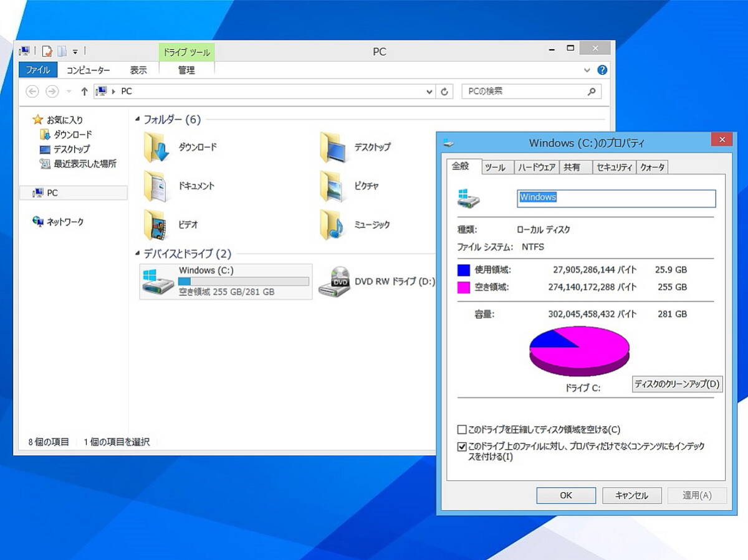Image resolution: width=748 pixels, height=560 pixels.
Task: Switch to ツール tab in properties dialog
Action: pyautogui.click(x=496, y=167)
